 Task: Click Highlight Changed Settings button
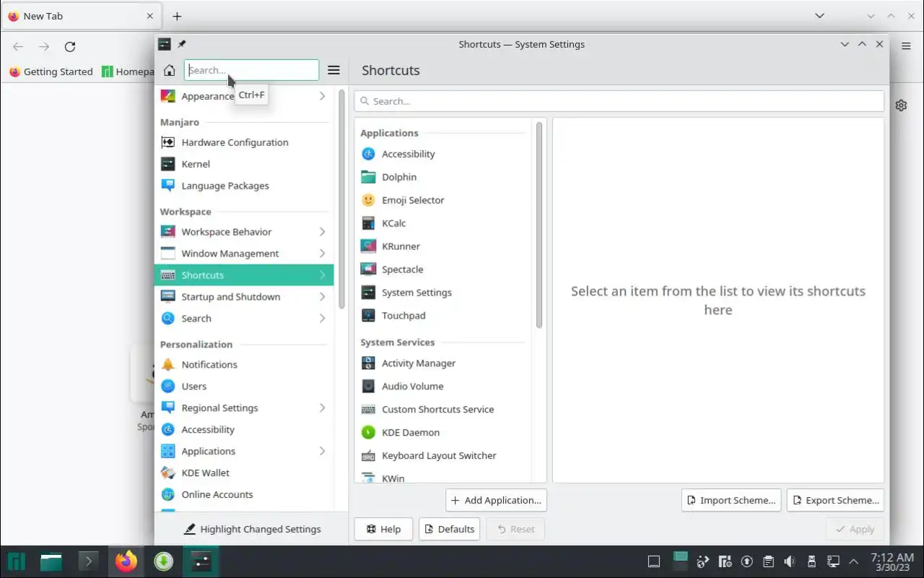tap(252, 529)
